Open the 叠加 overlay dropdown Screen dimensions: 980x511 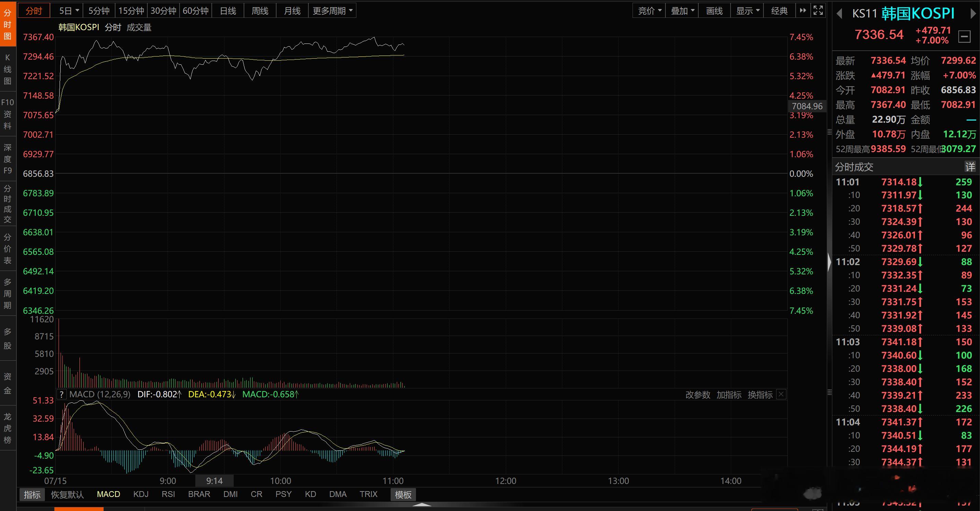(682, 11)
